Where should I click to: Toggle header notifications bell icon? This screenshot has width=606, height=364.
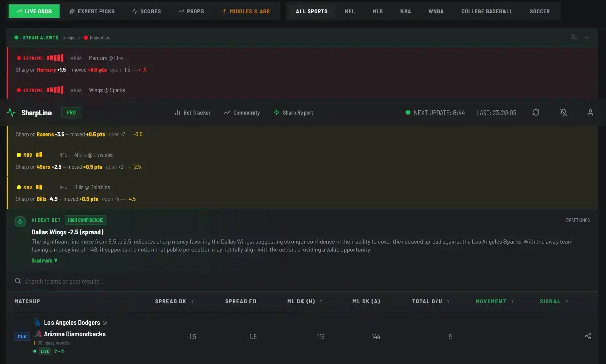pyautogui.click(x=564, y=113)
